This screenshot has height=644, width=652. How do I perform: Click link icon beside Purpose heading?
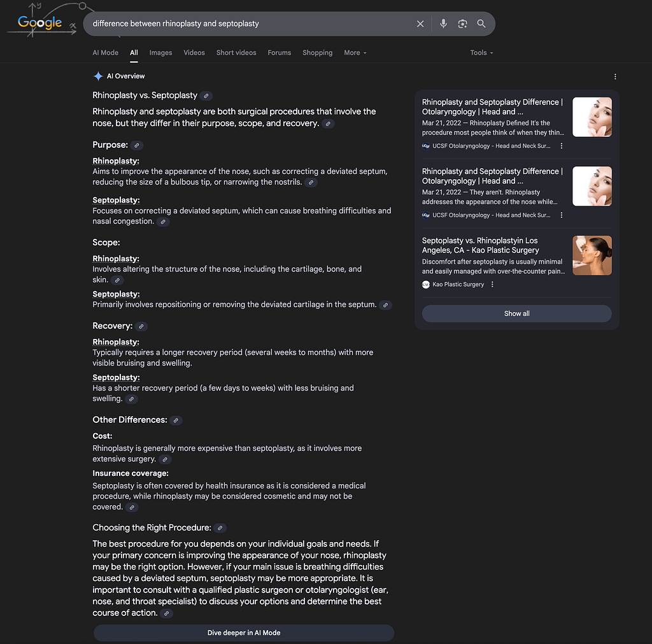coord(137,146)
